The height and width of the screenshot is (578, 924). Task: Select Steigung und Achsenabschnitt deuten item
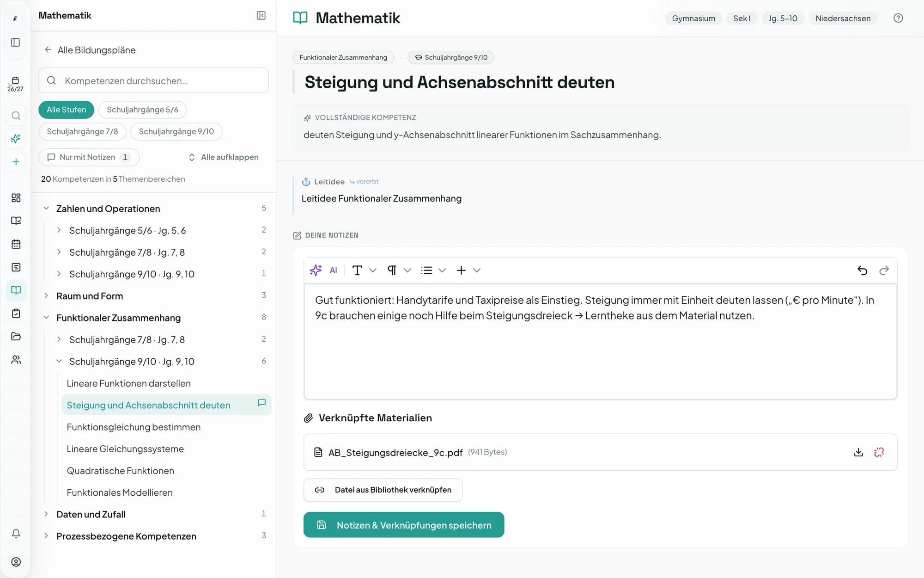pyautogui.click(x=166, y=405)
